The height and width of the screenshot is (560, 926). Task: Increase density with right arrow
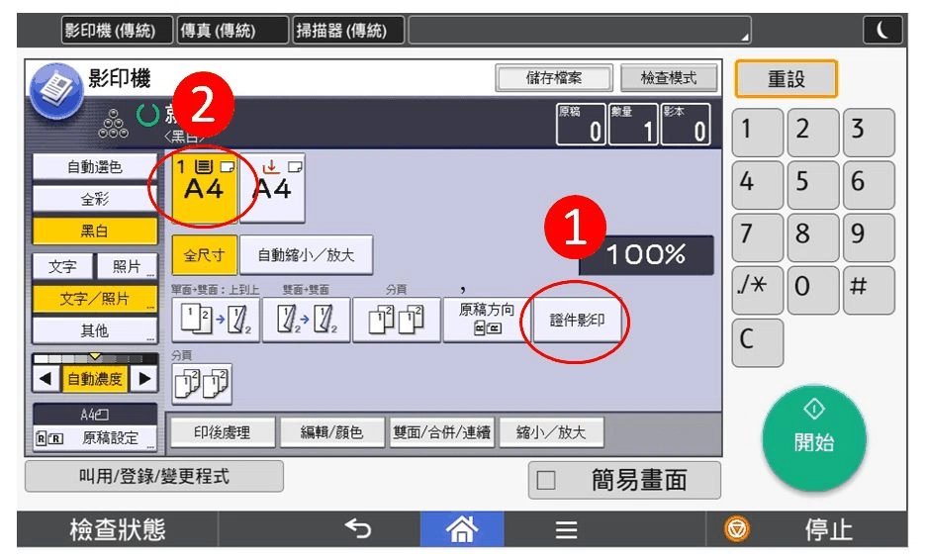144,379
